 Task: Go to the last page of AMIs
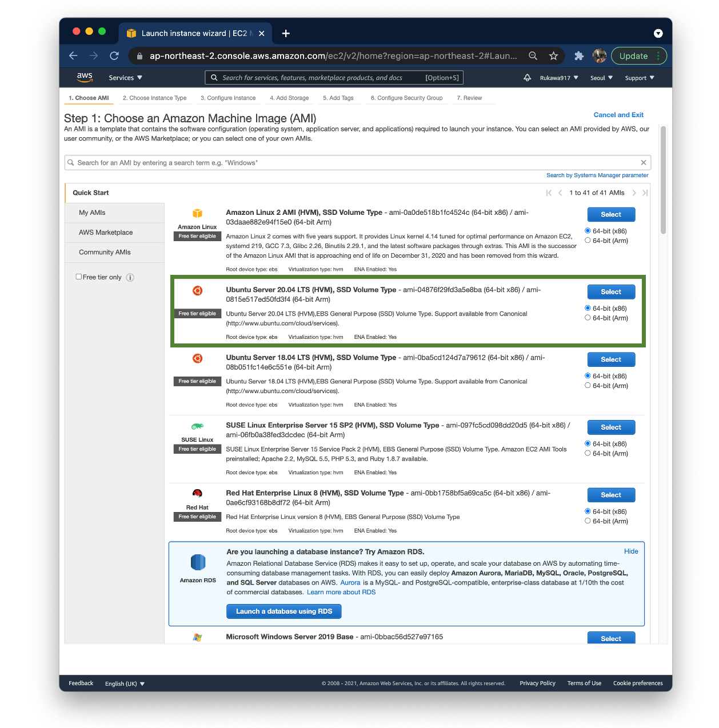(645, 193)
